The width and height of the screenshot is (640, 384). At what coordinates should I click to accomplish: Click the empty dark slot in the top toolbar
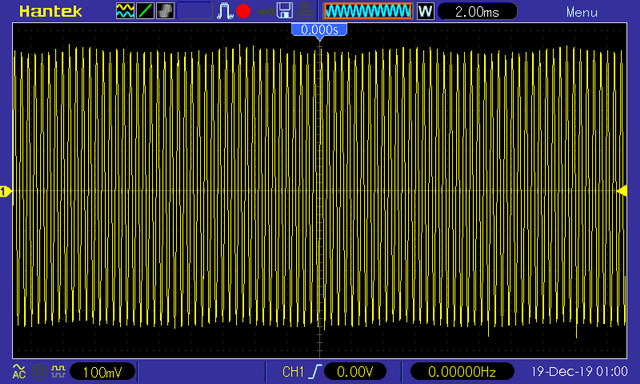point(195,11)
